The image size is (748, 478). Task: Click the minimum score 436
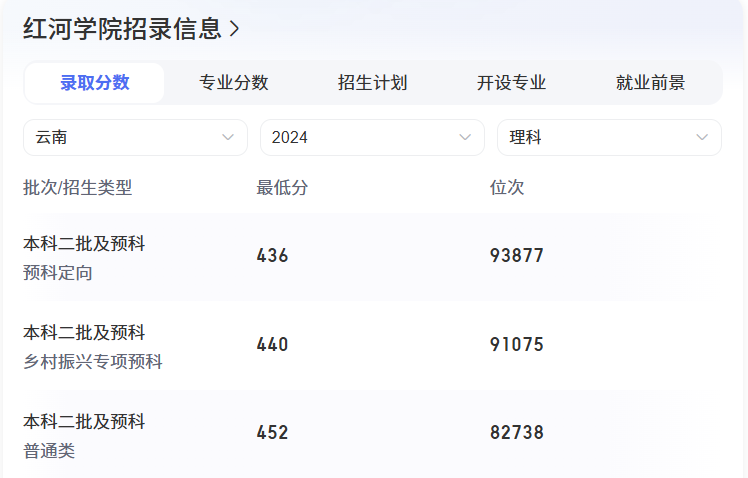click(272, 256)
